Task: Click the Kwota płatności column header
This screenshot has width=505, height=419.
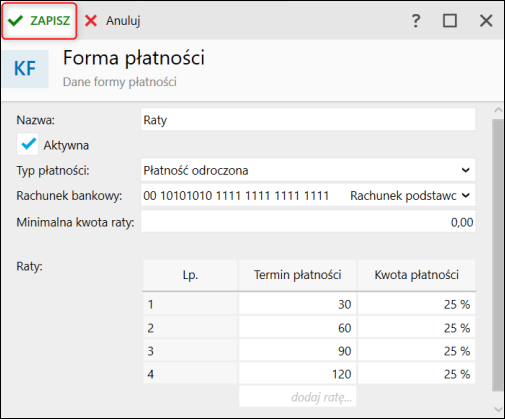Action: pos(417,275)
